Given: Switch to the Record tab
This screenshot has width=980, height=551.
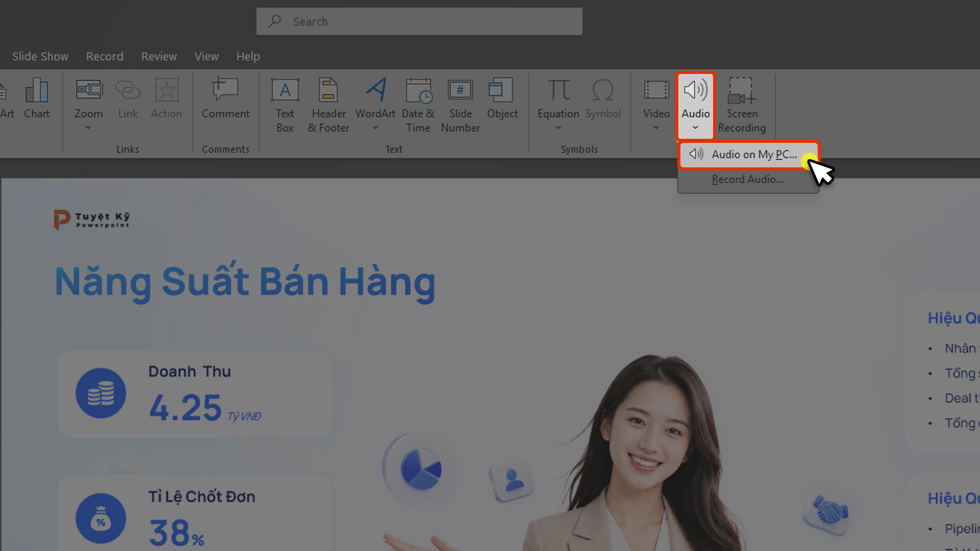Looking at the screenshot, I should point(105,57).
